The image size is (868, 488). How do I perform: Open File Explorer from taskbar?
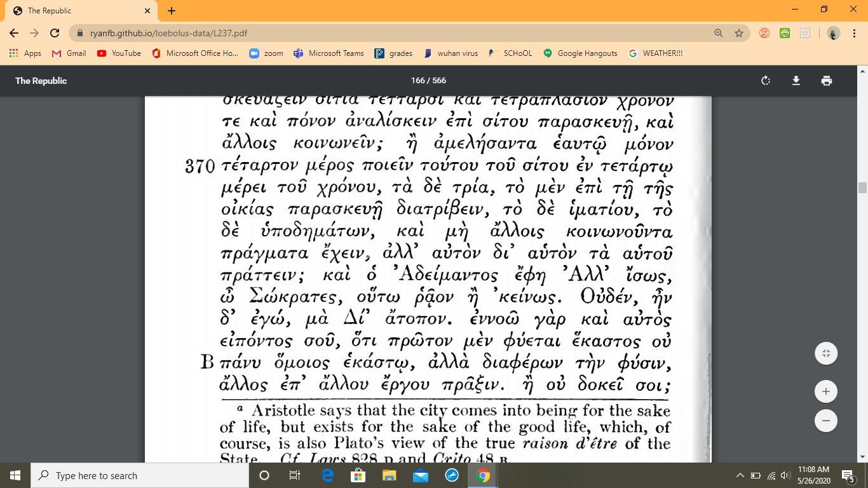389,475
